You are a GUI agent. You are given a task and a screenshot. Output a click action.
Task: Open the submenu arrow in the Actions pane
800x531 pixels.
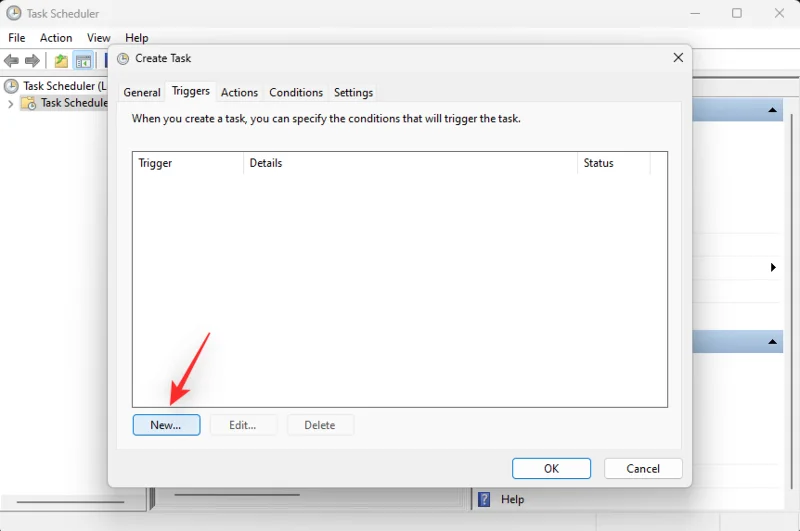point(773,267)
